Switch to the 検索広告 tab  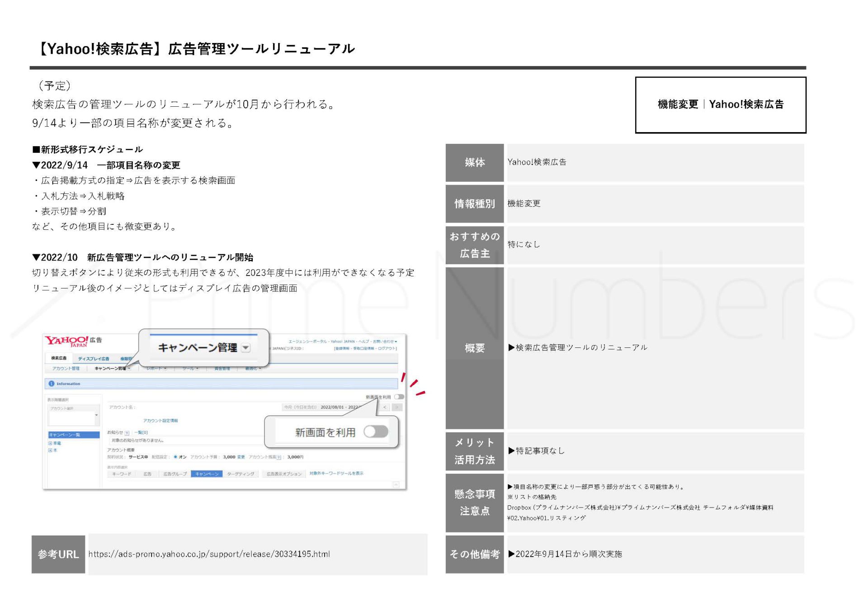tap(59, 358)
